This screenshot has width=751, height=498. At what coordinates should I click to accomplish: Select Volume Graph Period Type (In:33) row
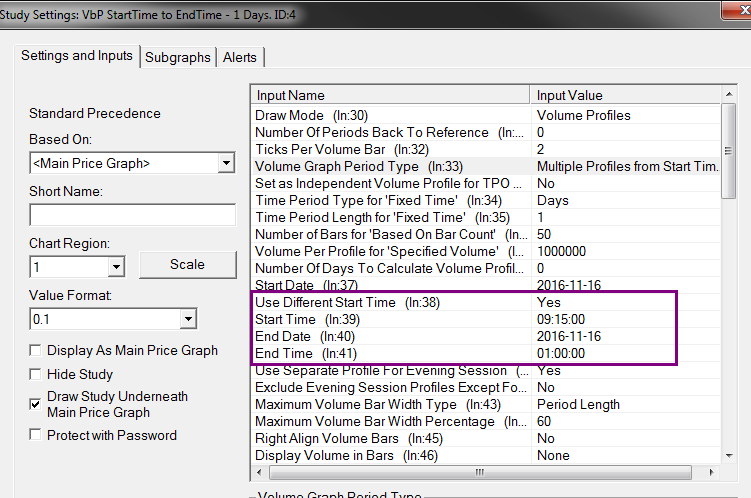point(486,166)
